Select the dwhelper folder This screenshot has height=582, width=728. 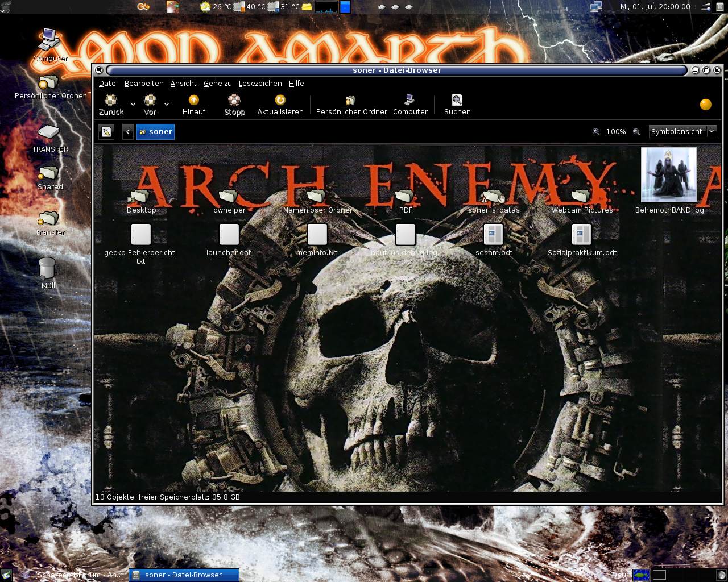pos(229,201)
